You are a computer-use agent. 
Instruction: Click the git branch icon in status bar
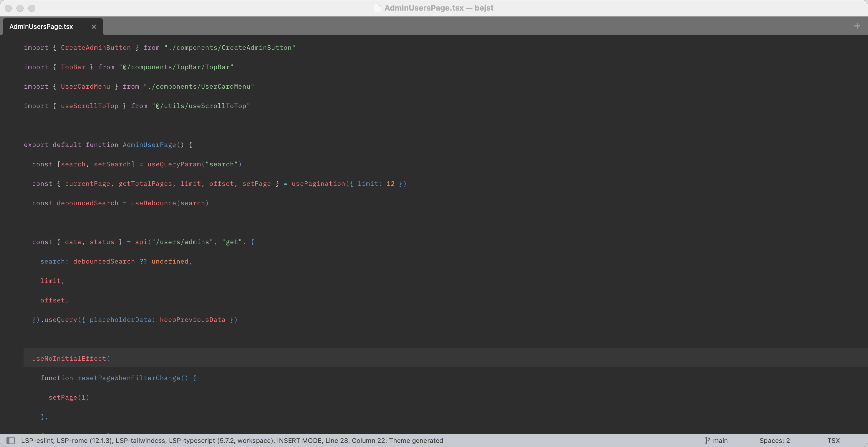pos(707,440)
